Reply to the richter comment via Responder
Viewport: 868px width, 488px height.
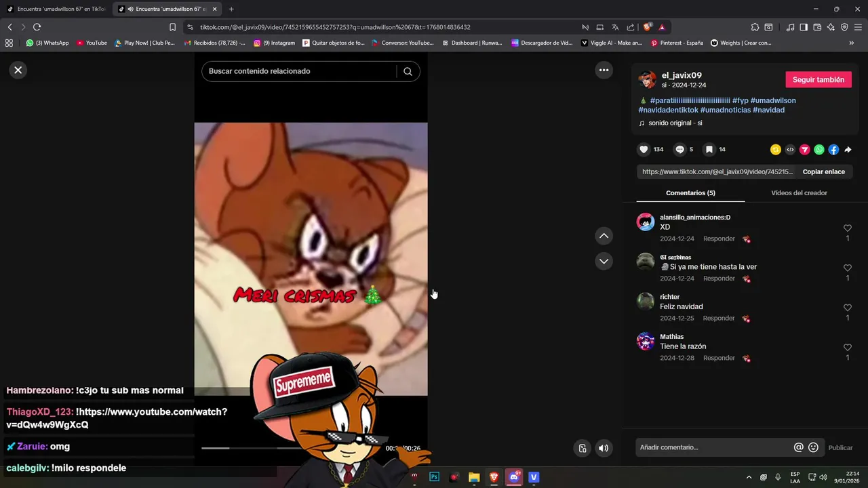coord(719,318)
